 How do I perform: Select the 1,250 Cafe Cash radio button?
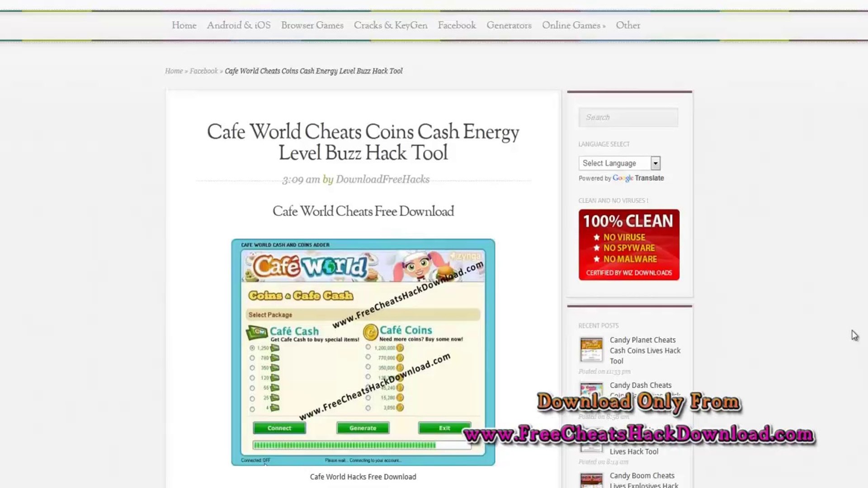[252, 348]
